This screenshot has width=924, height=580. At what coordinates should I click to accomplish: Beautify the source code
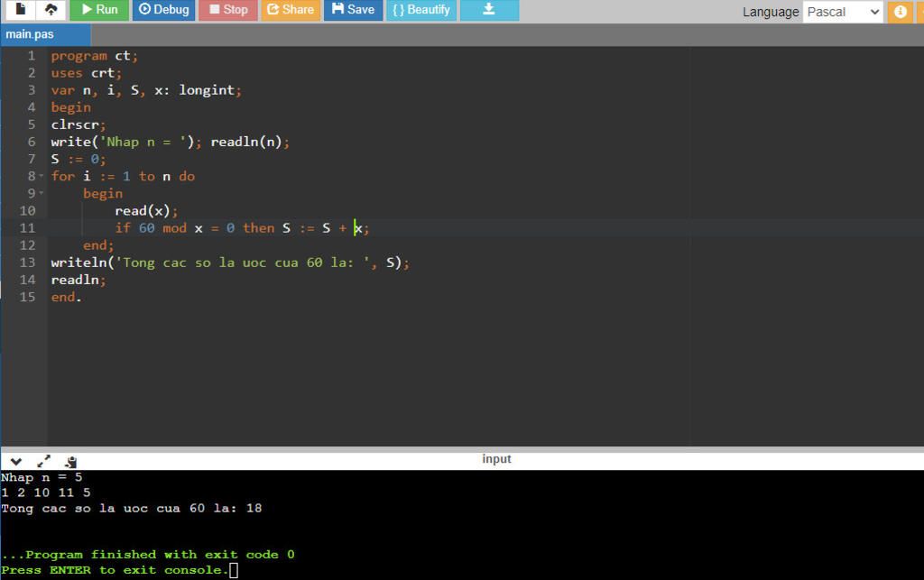click(x=421, y=9)
